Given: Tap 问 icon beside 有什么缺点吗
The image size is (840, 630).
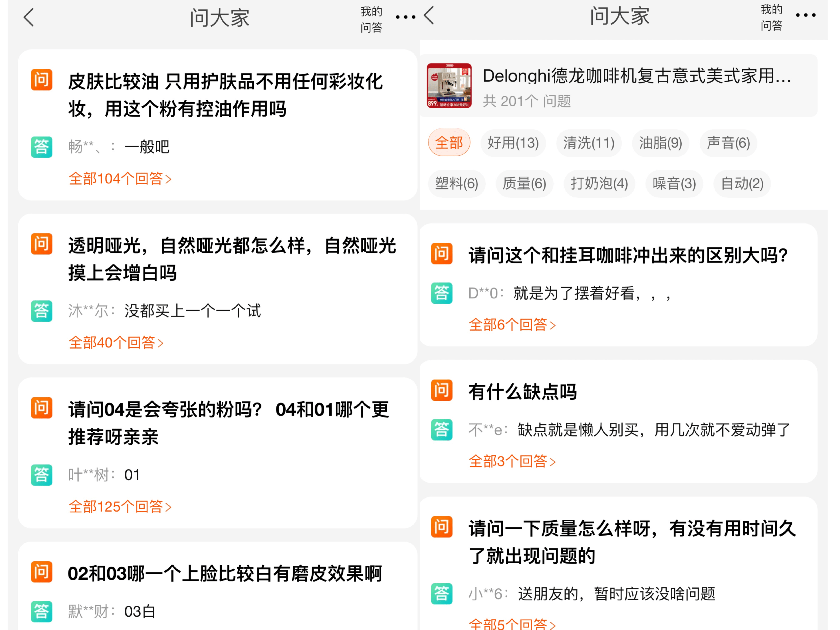Looking at the screenshot, I should [x=442, y=390].
